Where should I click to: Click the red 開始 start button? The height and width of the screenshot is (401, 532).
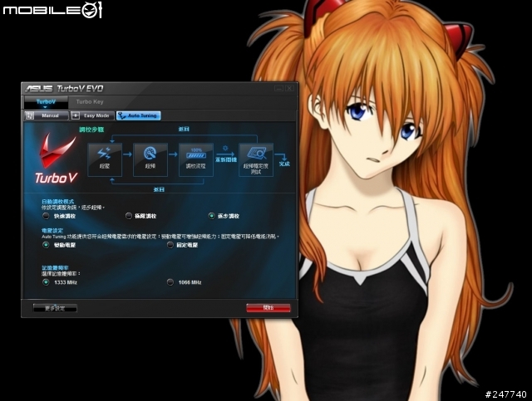[268, 308]
